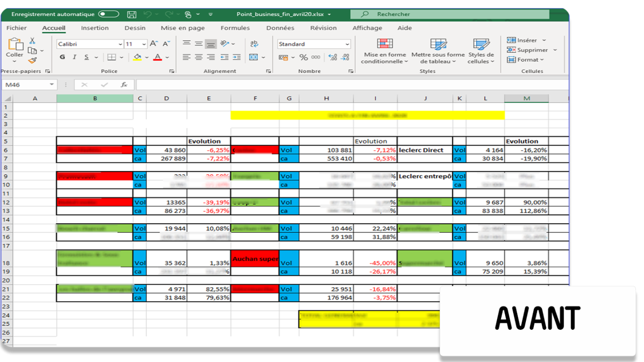644x362 pixels.
Task: Open the font name dropdown showing Calibri
Action: [x=90, y=44]
